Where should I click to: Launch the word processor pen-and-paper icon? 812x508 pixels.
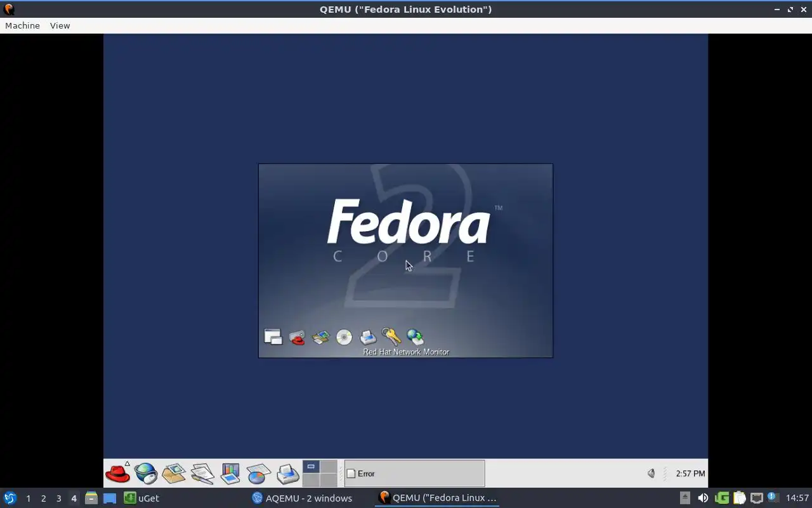pos(202,473)
